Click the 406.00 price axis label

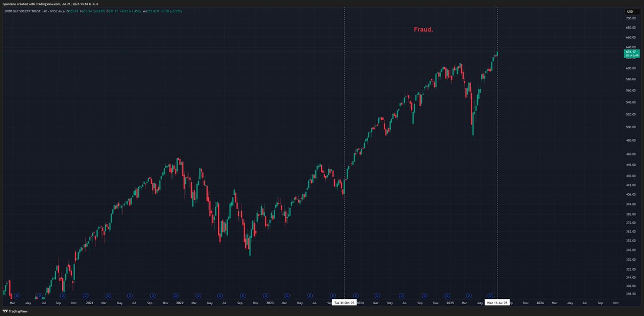(631, 194)
